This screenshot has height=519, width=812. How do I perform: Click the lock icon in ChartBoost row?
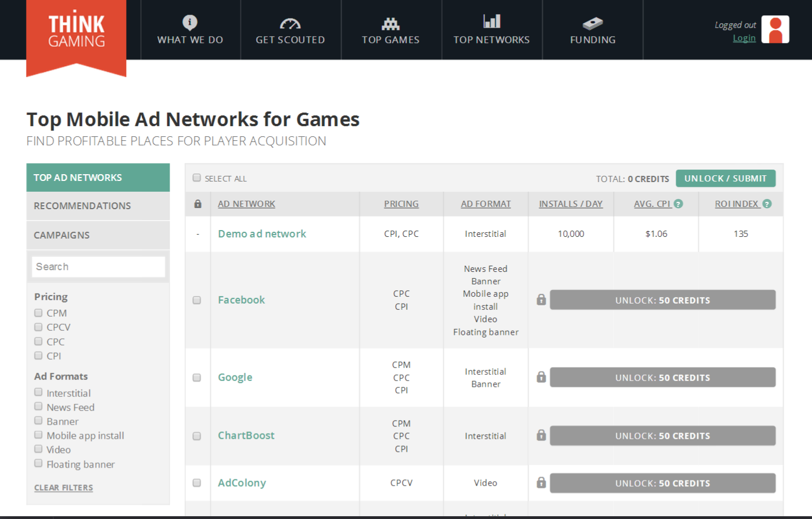pos(541,435)
